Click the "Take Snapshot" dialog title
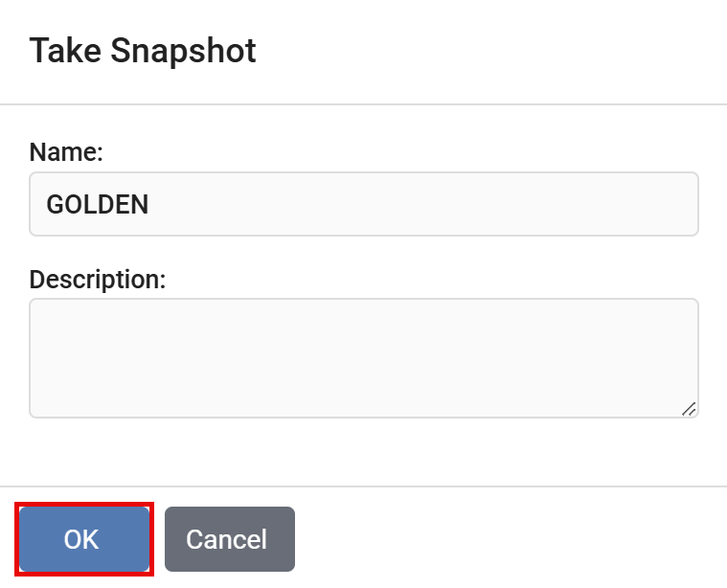This screenshot has width=727, height=588. pyautogui.click(x=143, y=51)
